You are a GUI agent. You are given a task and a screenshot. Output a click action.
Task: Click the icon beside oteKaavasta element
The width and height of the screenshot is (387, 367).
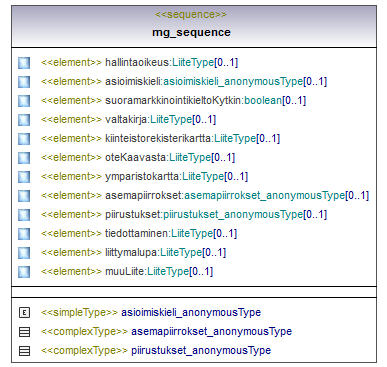pos(24,158)
